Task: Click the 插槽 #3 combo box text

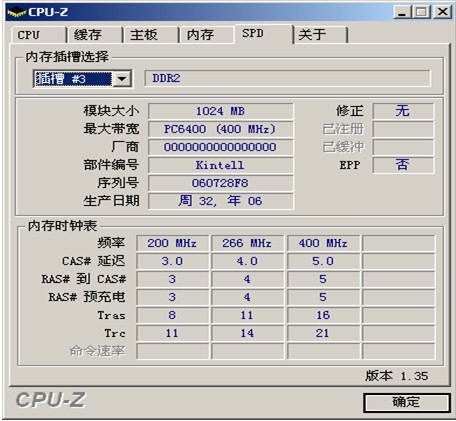Action: (x=73, y=79)
